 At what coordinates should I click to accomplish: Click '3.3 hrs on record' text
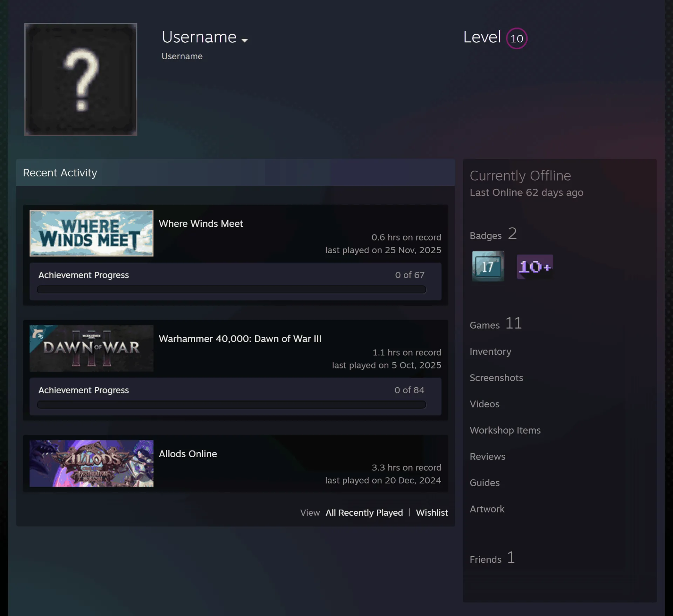coord(406,467)
